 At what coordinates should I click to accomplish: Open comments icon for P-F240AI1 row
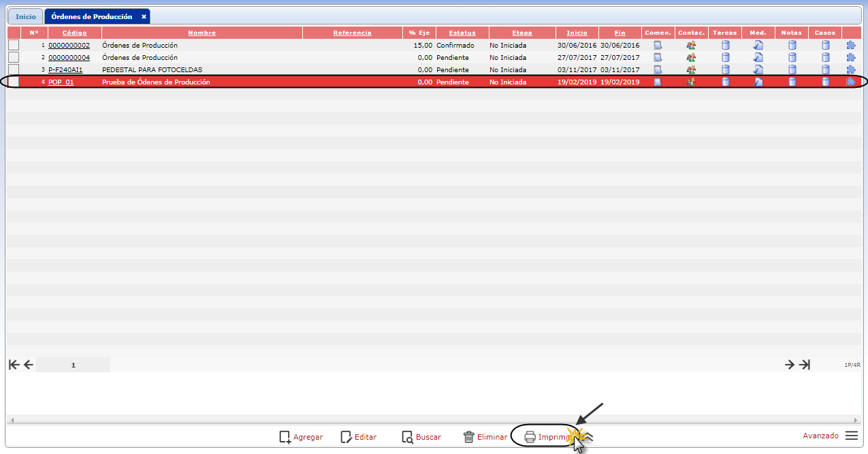click(x=658, y=69)
